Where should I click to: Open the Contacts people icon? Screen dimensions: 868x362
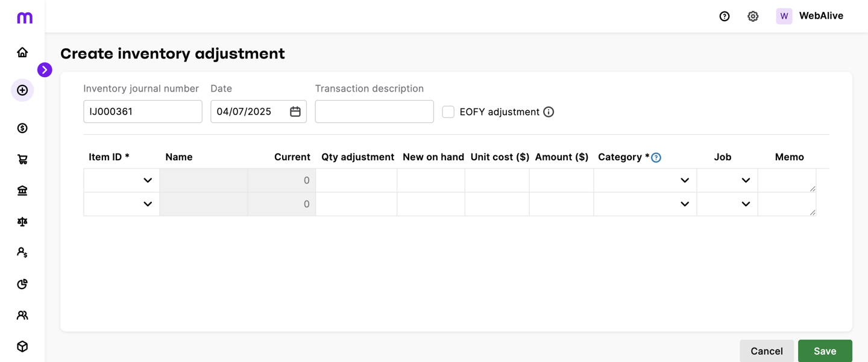point(22,315)
